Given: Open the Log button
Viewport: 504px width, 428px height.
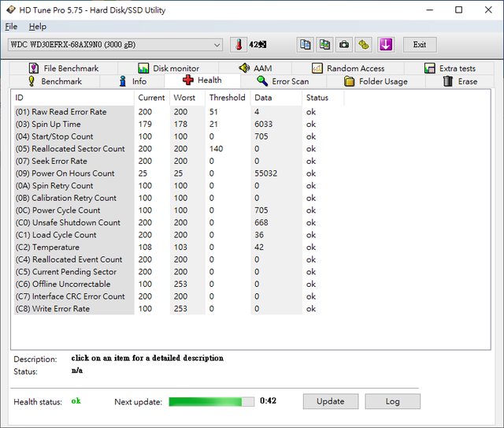Looking at the screenshot, I should 392,401.
